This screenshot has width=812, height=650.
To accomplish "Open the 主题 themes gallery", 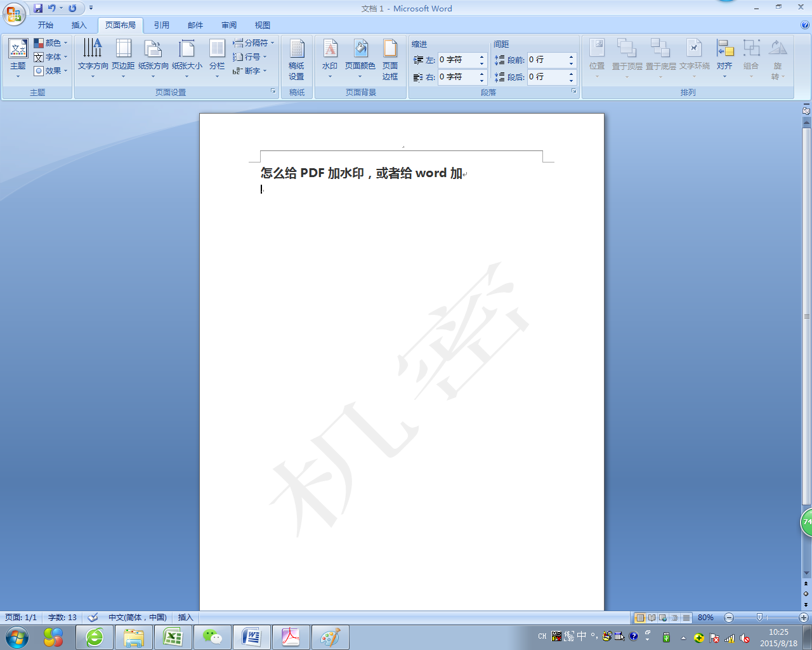I will (18, 58).
